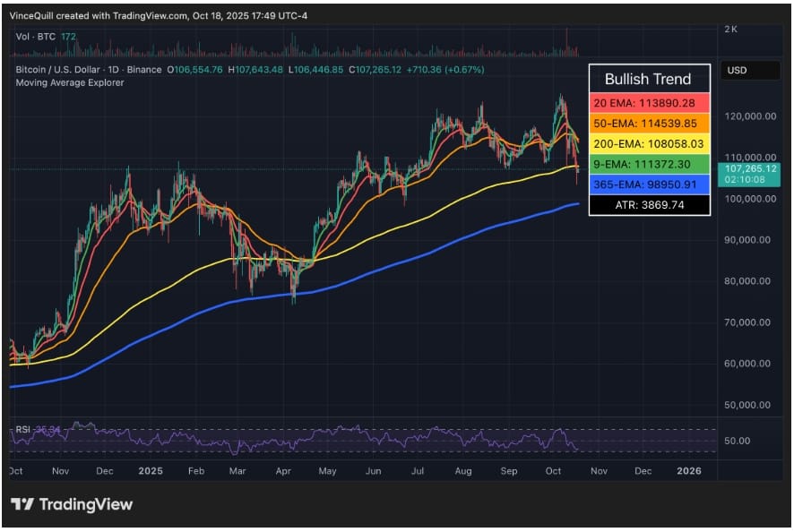Click the TradingView logo at bottom
The width and height of the screenshot is (794, 532).
point(72,504)
